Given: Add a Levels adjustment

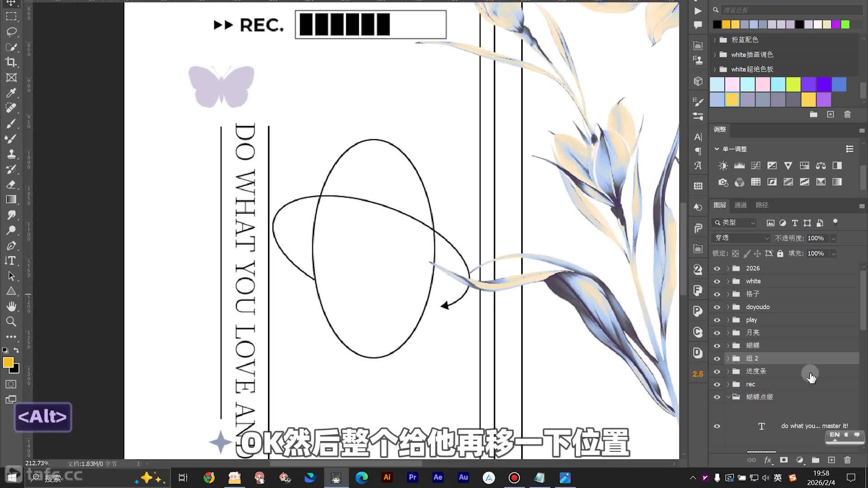Looking at the screenshot, I should pos(739,166).
